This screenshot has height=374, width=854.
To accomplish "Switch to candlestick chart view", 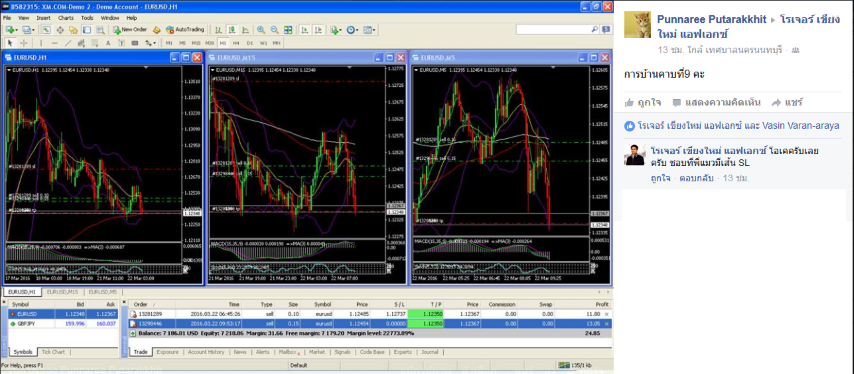I will pyautogui.click(x=232, y=30).
